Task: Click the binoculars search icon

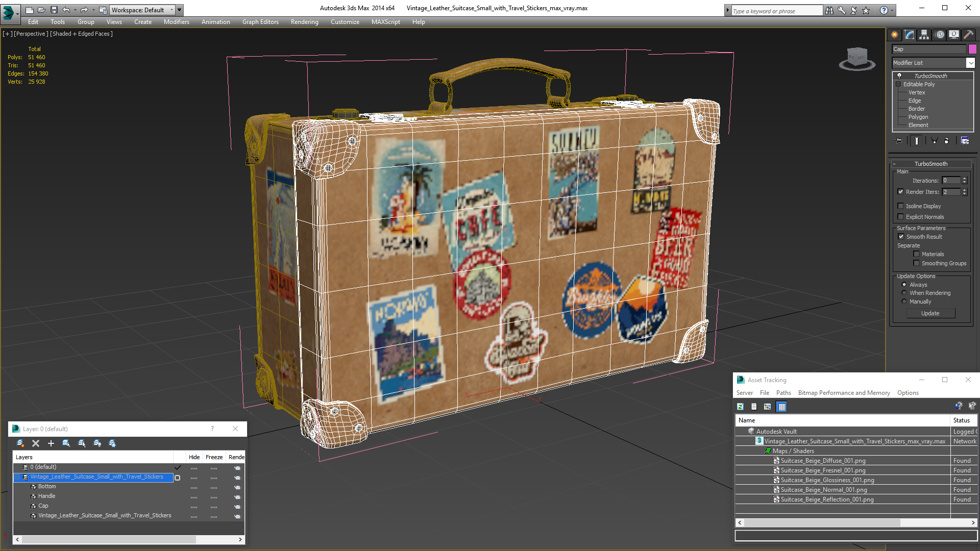Action: point(829,10)
